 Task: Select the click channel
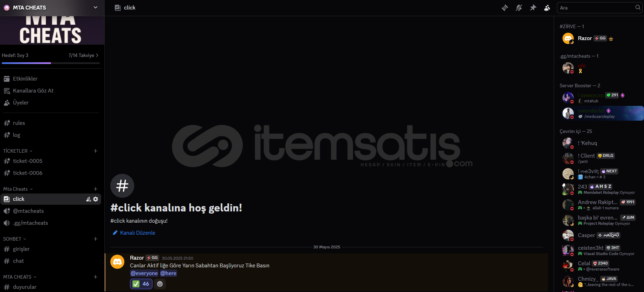click(x=51, y=199)
